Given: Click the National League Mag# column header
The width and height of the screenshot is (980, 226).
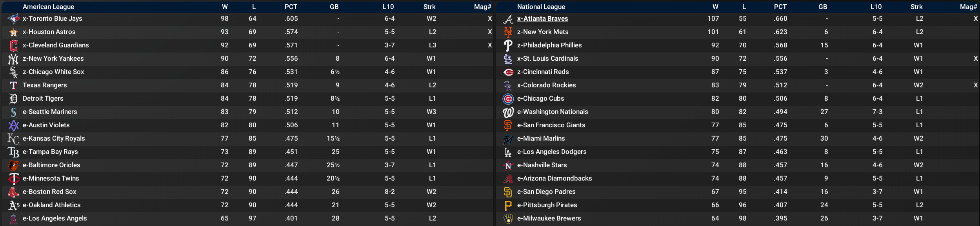Looking at the screenshot, I should click(x=968, y=7).
